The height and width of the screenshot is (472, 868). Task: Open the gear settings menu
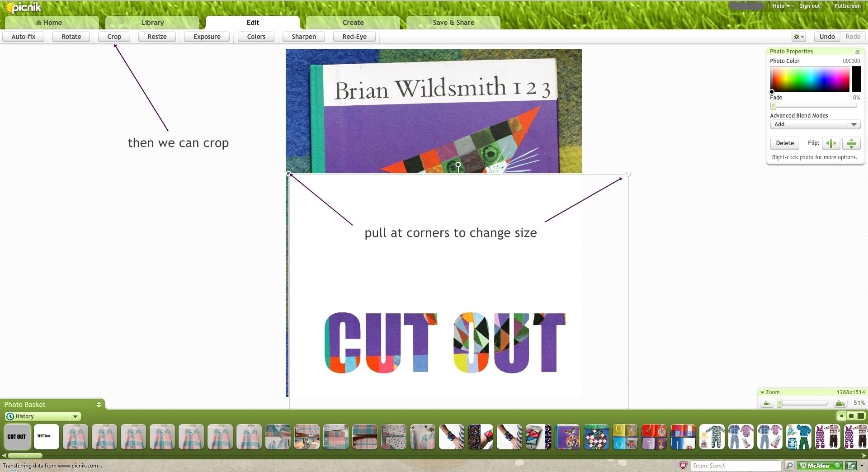click(798, 37)
